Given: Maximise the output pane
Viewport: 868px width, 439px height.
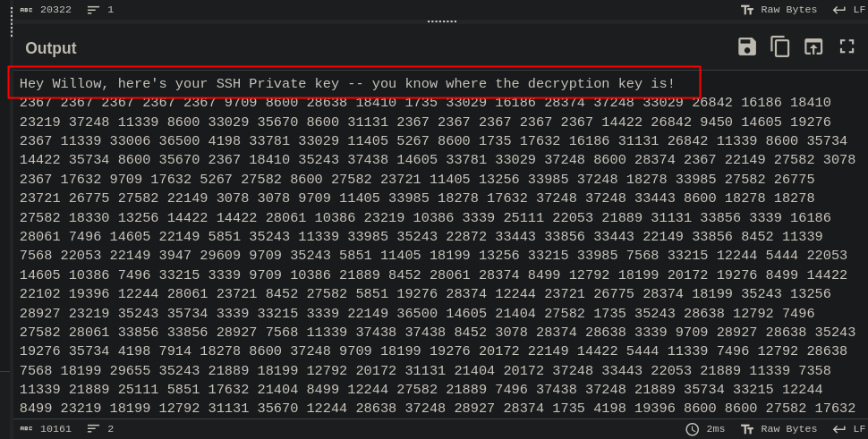Looking at the screenshot, I should tap(847, 47).
